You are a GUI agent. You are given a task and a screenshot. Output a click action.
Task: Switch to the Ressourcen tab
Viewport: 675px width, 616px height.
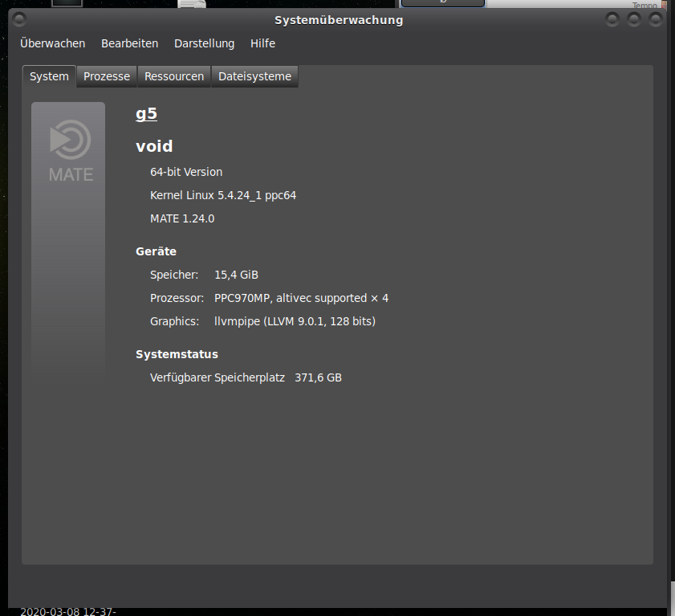174,76
